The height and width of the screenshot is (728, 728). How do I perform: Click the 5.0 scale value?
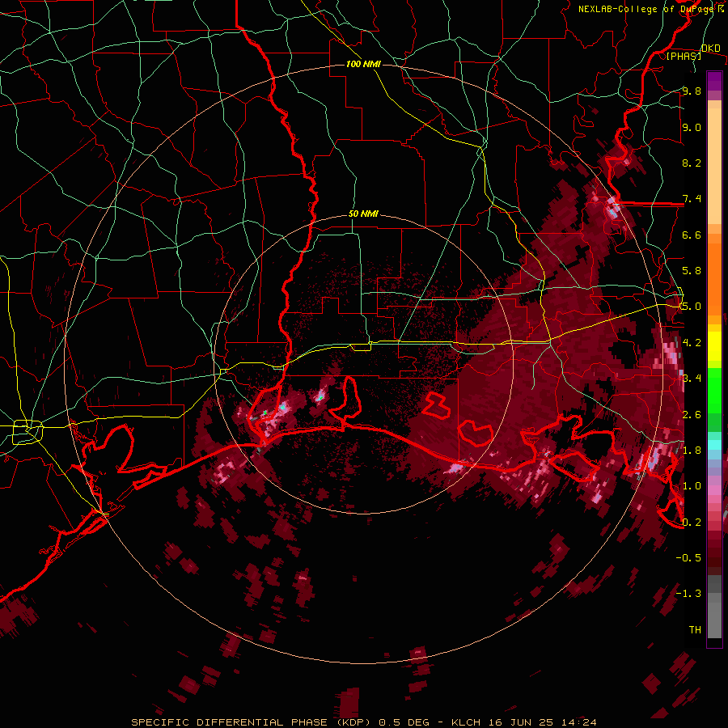[x=692, y=307]
